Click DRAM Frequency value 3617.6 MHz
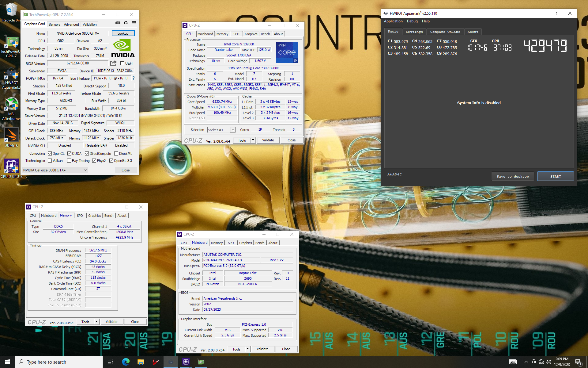This screenshot has height=368, width=588. pos(98,250)
